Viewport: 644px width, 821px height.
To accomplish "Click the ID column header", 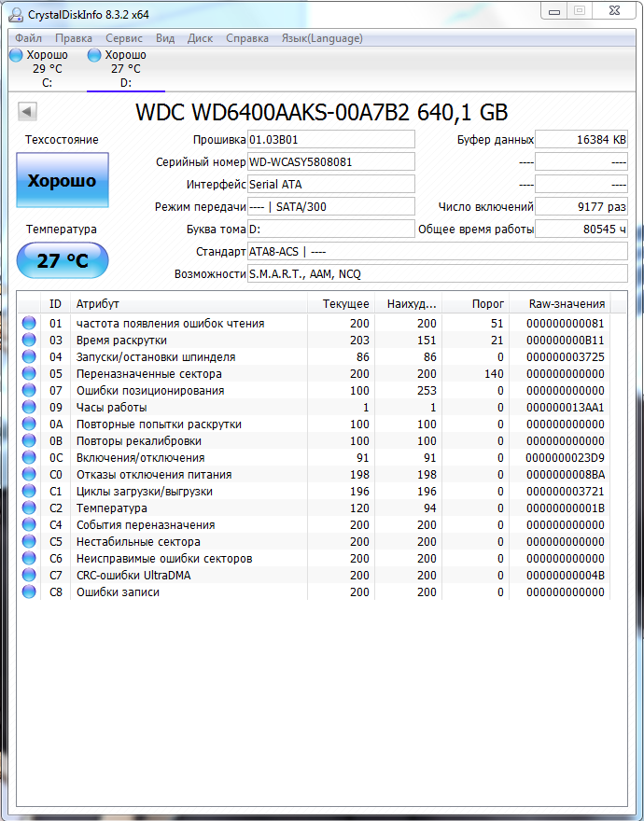I will (x=55, y=304).
